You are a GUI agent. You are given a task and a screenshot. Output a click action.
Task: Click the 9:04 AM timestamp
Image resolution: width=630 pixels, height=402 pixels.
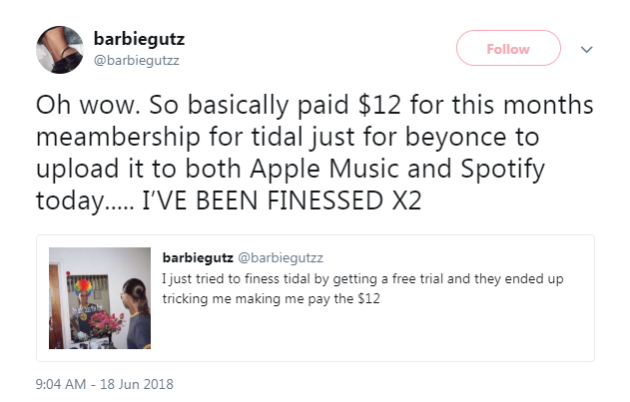coord(65,383)
